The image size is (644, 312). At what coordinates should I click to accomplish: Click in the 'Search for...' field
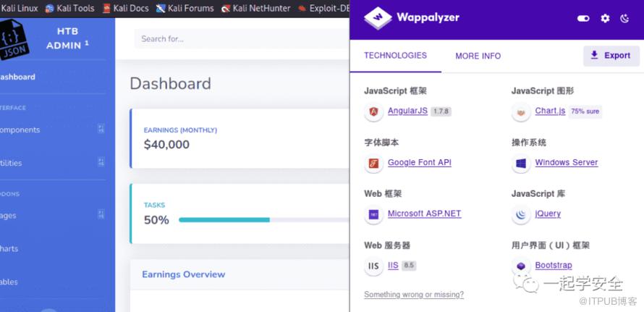242,38
